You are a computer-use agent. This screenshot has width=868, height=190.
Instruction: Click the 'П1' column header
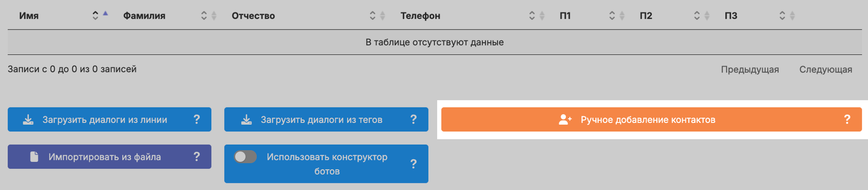pyautogui.click(x=565, y=16)
